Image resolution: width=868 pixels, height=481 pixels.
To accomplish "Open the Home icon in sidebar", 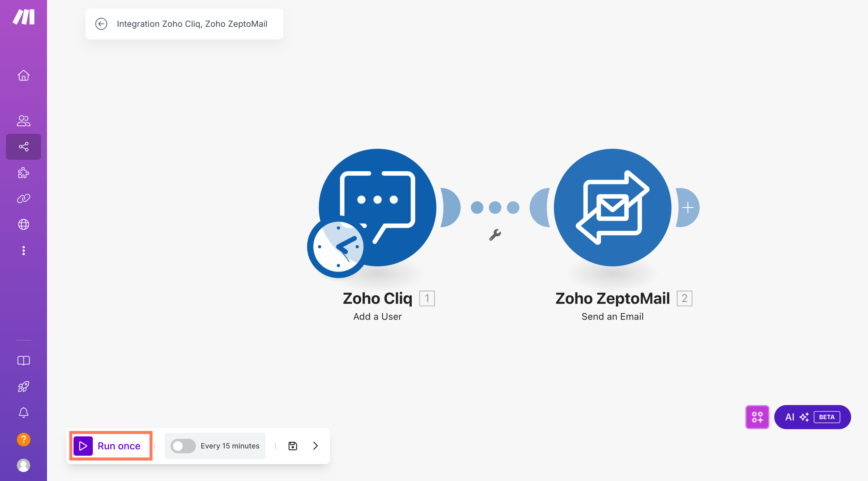I will click(23, 75).
